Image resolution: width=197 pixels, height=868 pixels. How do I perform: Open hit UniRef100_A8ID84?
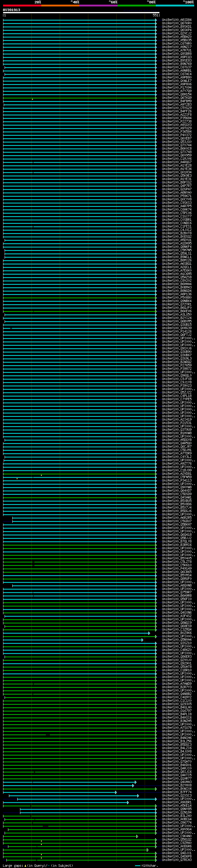[x=176, y=20]
